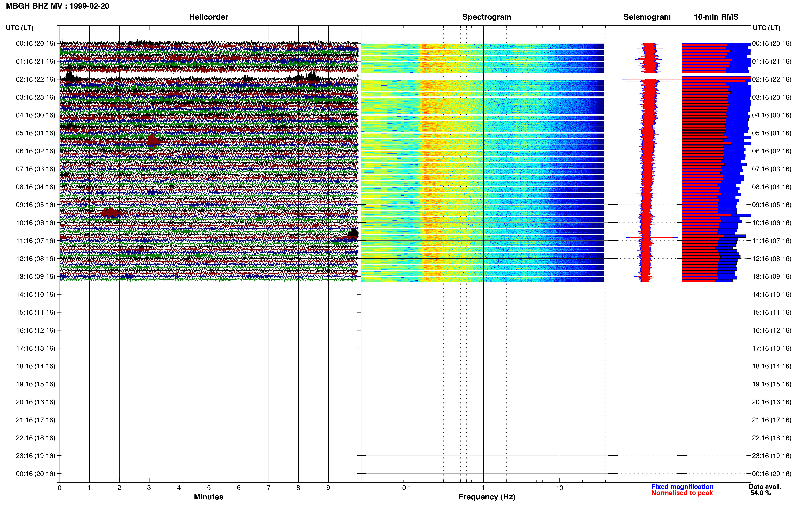Click the '10' Hz frequency tick label
The width and height of the screenshot is (812, 508).
(559, 487)
